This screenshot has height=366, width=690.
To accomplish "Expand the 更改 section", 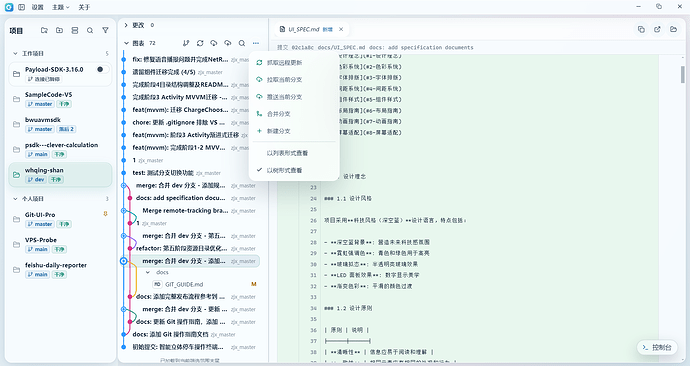I will pyautogui.click(x=126, y=25).
